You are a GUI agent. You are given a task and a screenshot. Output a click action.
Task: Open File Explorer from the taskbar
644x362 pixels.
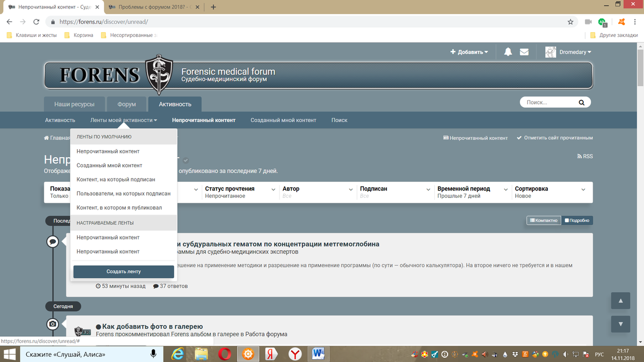coord(201,354)
